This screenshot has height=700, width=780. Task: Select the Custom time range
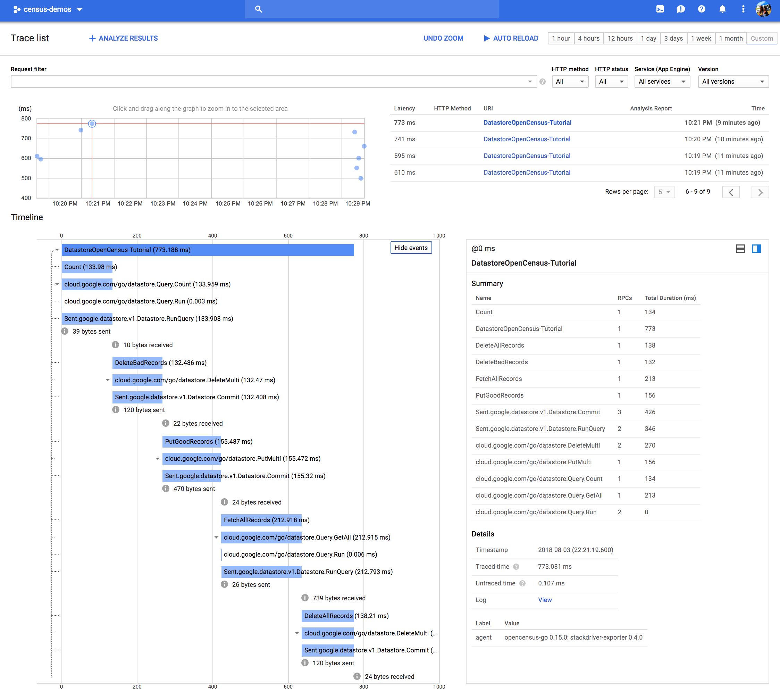click(x=762, y=38)
